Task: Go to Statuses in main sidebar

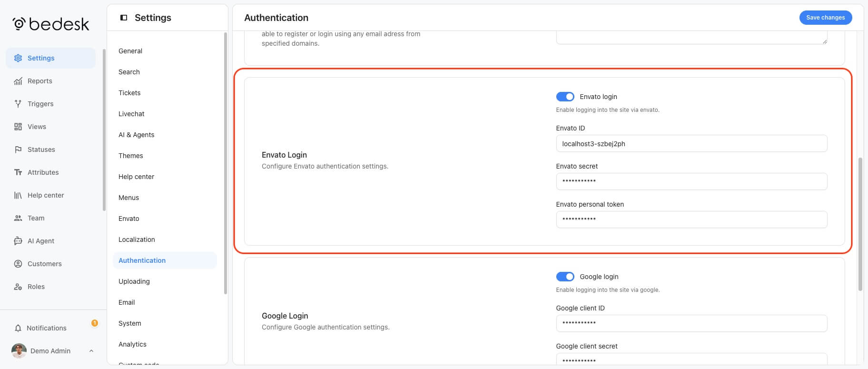Action: tap(50, 150)
